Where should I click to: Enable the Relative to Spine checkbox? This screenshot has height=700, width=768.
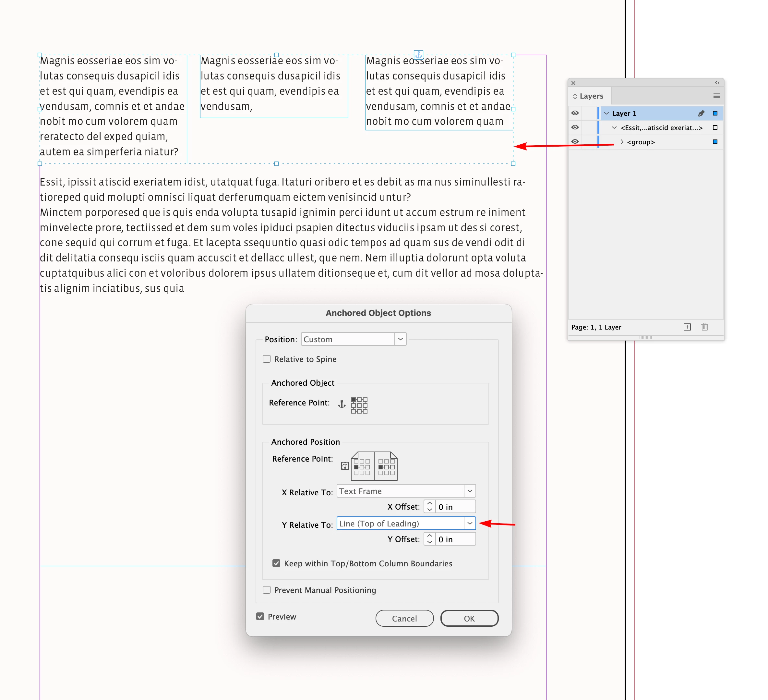tap(267, 359)
